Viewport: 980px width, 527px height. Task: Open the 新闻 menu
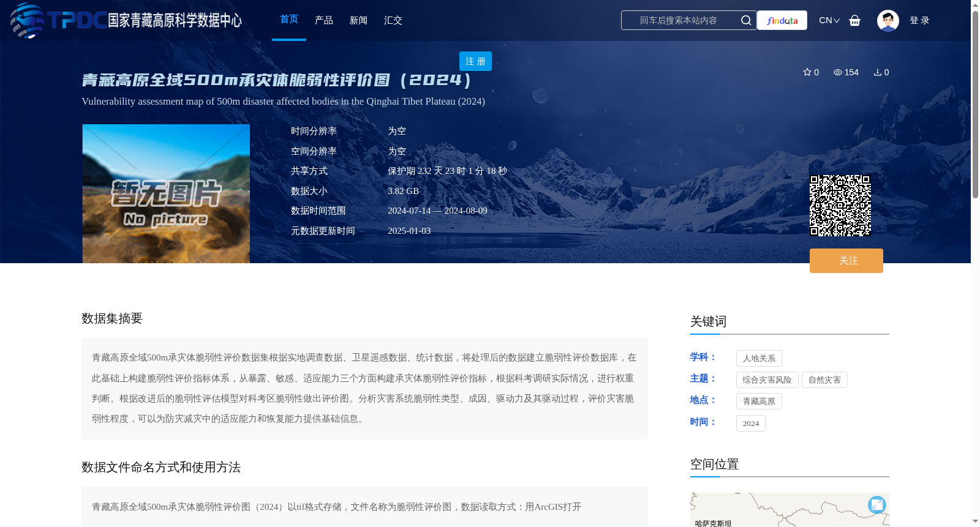point(358,20)
